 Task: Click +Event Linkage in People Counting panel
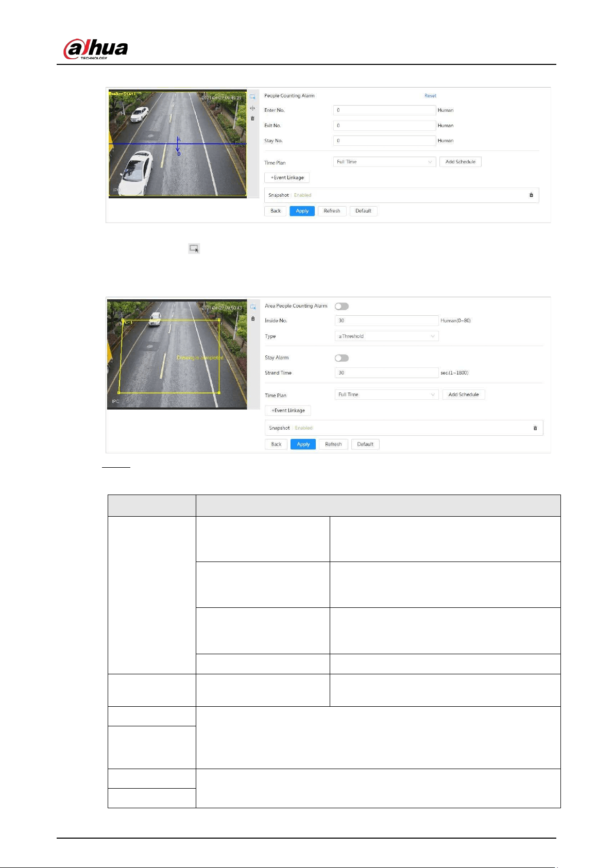pos(287,178)
